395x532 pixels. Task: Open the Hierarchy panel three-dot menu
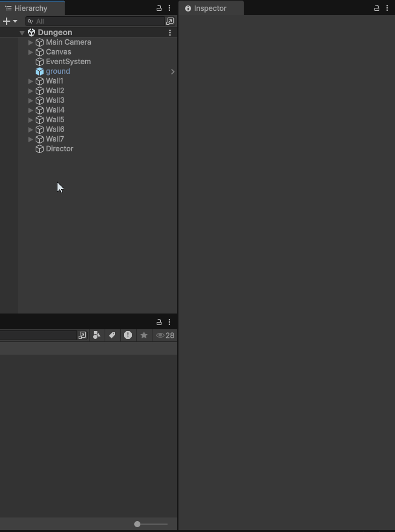coord(169,8)
